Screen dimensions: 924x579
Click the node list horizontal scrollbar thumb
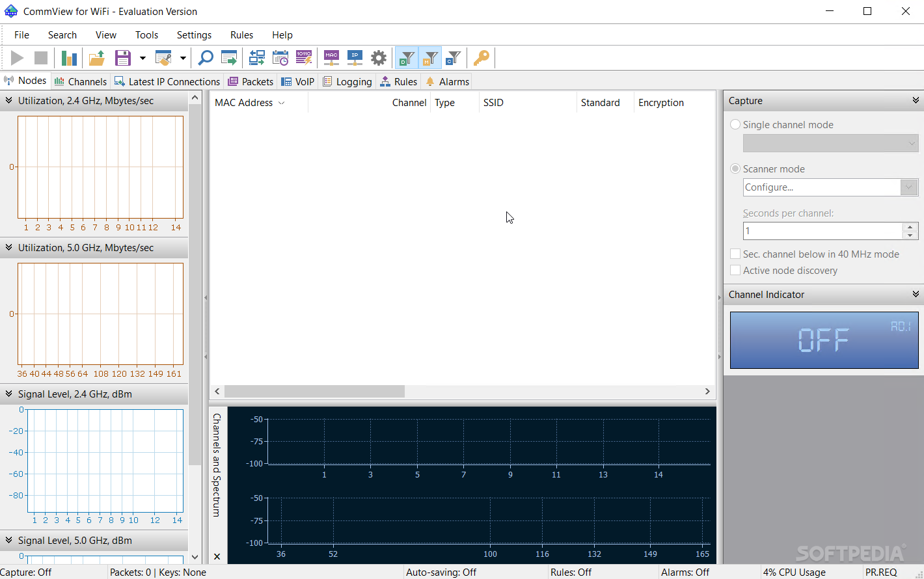pyautogui.click(x=315, y=391)
